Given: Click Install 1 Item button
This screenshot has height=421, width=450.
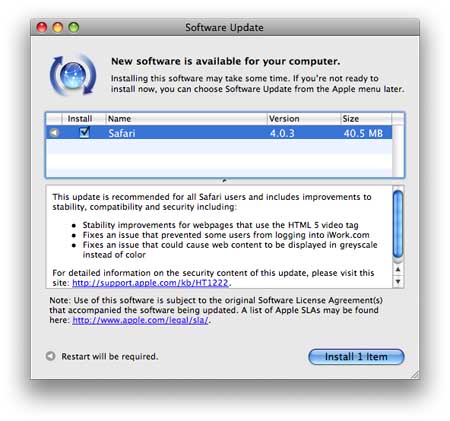Looking at the screenshot, I should [x=356, y=357].
